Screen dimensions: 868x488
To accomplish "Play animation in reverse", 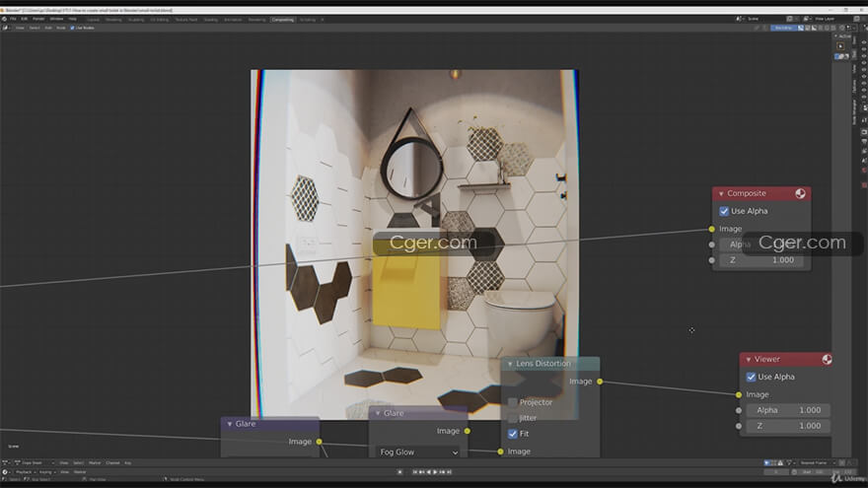I will point(428,472).
